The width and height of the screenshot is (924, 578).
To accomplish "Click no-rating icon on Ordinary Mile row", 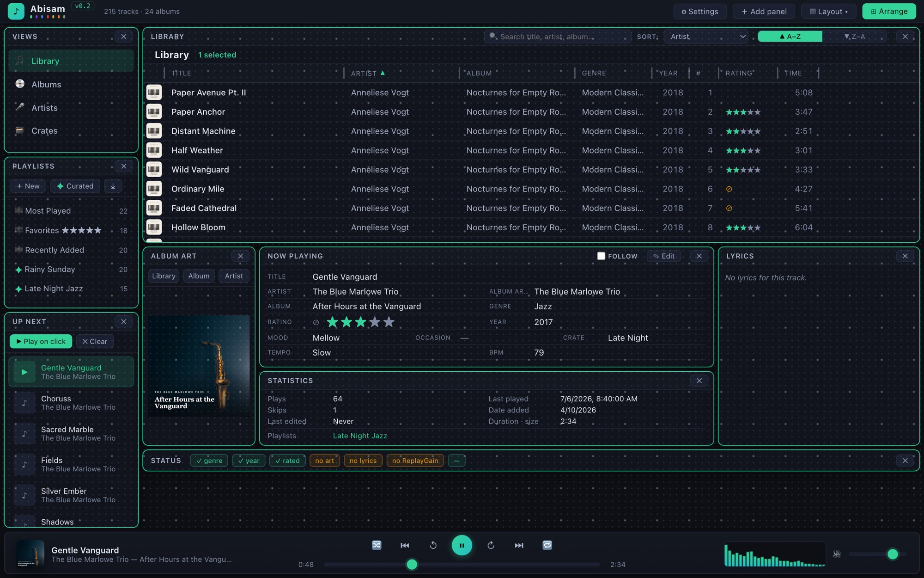I will (x=729, y=189).
